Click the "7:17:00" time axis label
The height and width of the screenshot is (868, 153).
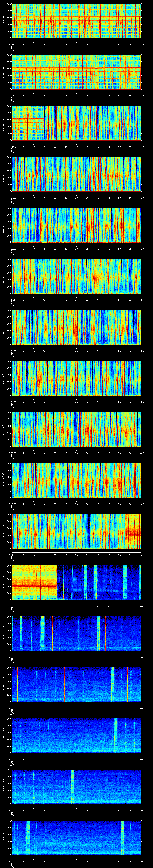[x=12, y=861]
